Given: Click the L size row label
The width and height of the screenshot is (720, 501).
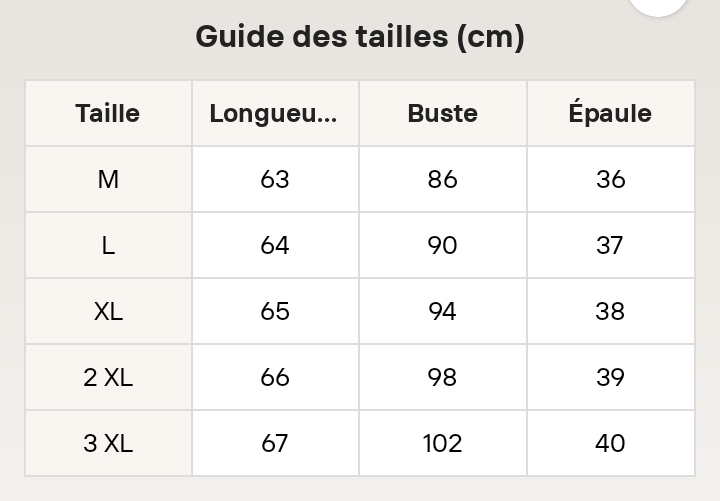Looking at the screenshot, I should click(x=108, y=245).
